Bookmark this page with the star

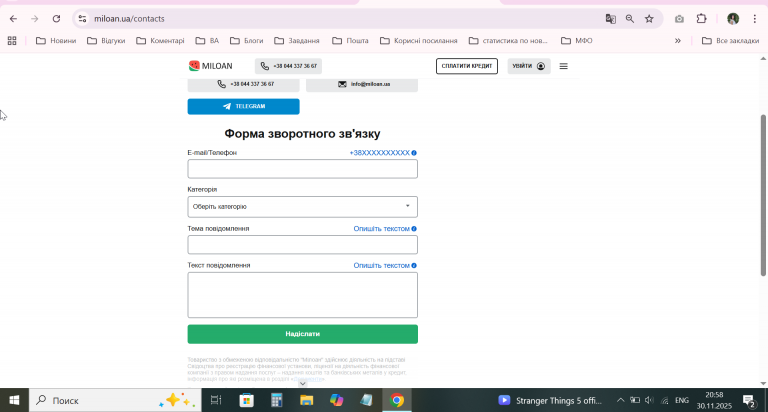649,19
